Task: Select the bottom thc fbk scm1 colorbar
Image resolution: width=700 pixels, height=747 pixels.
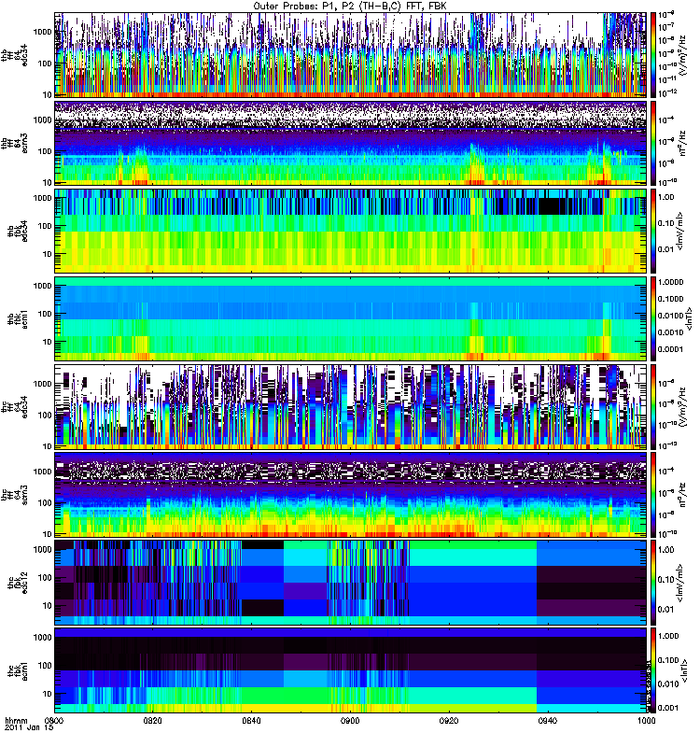Action: [653, 670]
